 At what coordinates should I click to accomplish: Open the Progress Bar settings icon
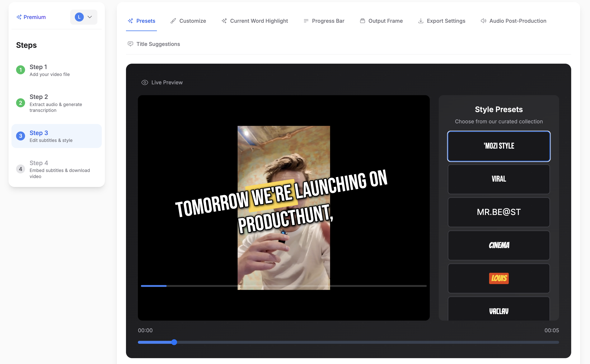click(x=306, y=21)
